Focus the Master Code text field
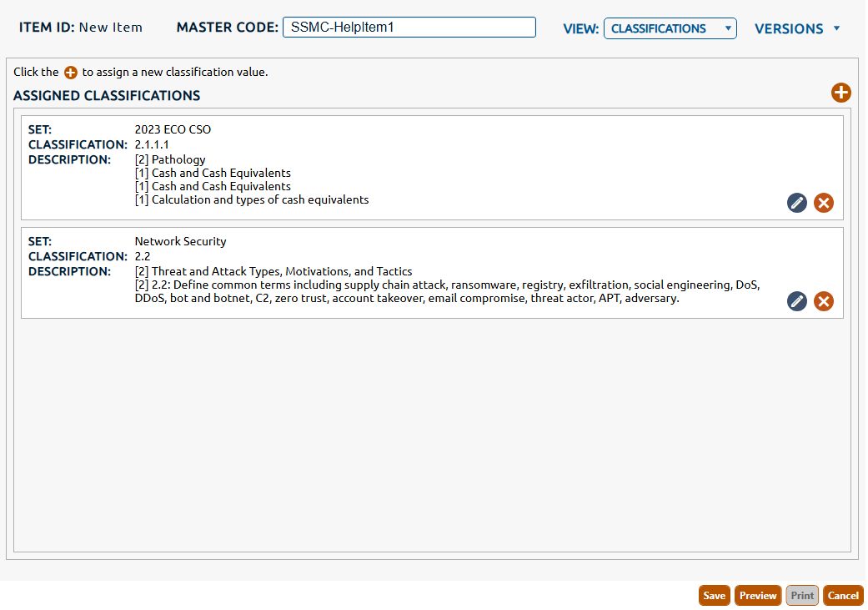The width and height of the screenshot is (868, 610). 409,28
